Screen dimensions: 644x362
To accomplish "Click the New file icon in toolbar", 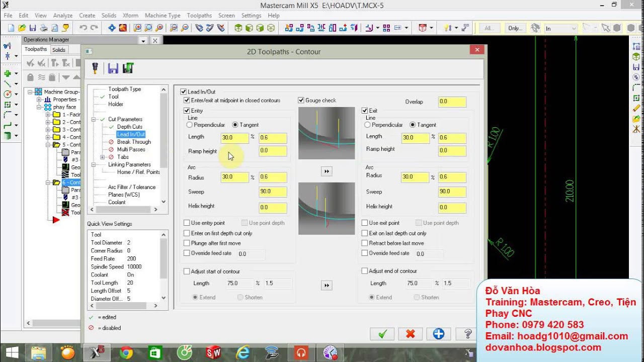I will (x=11, y=28).
